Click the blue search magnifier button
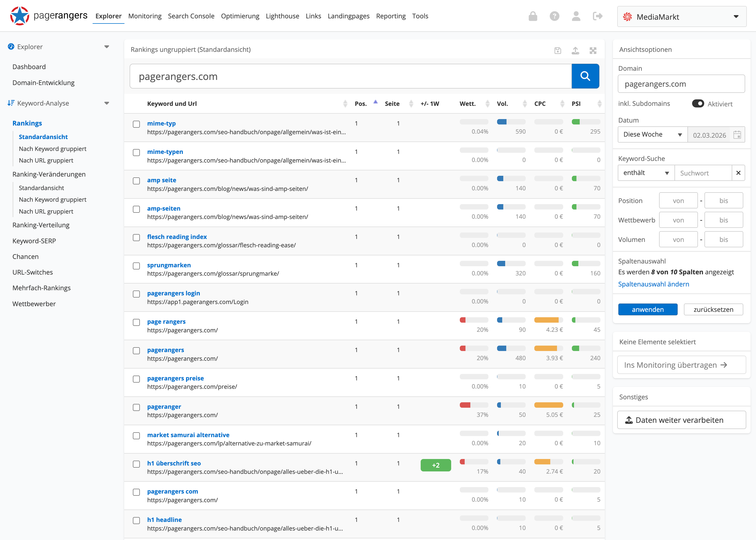Viewport: 756px width, 540px height. pos(585,76)
